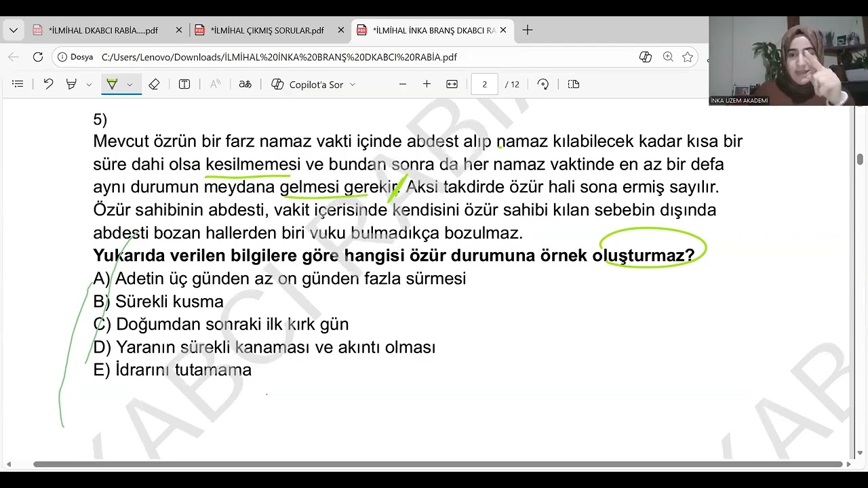Click the word 'oluşturmaz?' in the question
This screenshot has width=868, height=488.
click(644, 256)
